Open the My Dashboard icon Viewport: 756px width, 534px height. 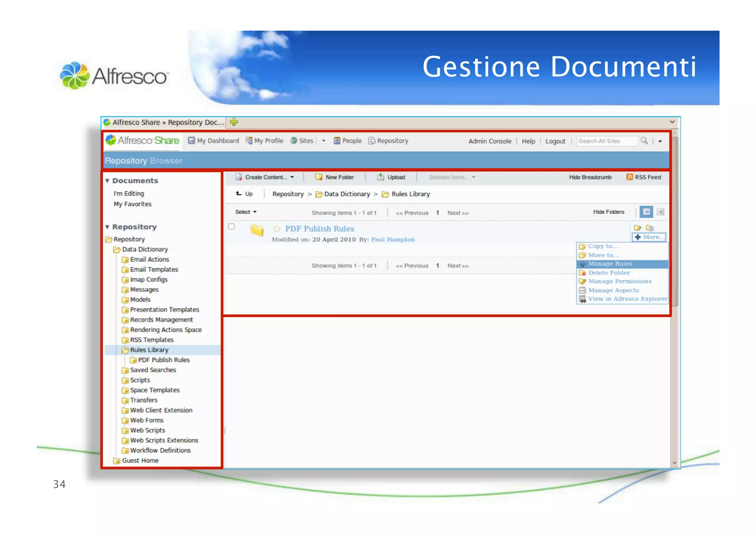(191, 141)
